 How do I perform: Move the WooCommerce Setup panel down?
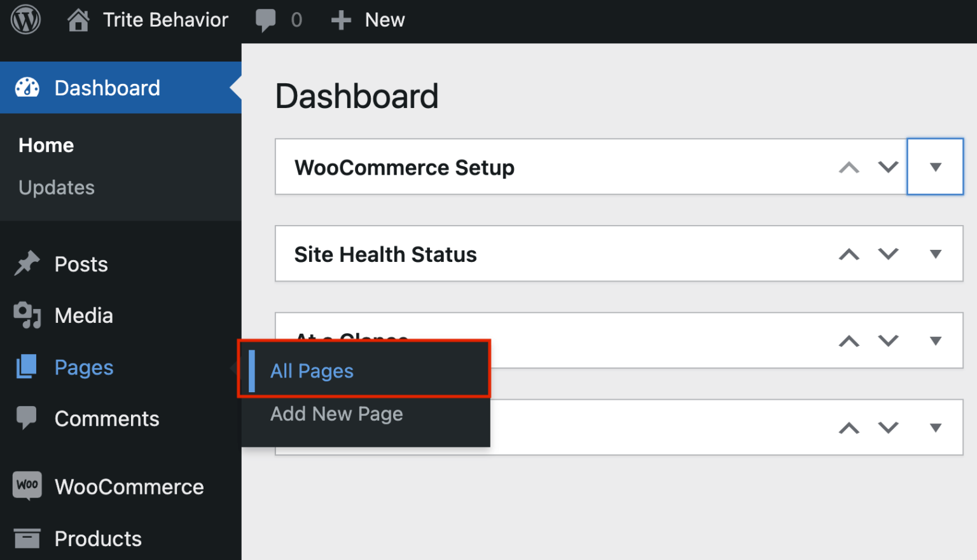click(x=889, y=167)
